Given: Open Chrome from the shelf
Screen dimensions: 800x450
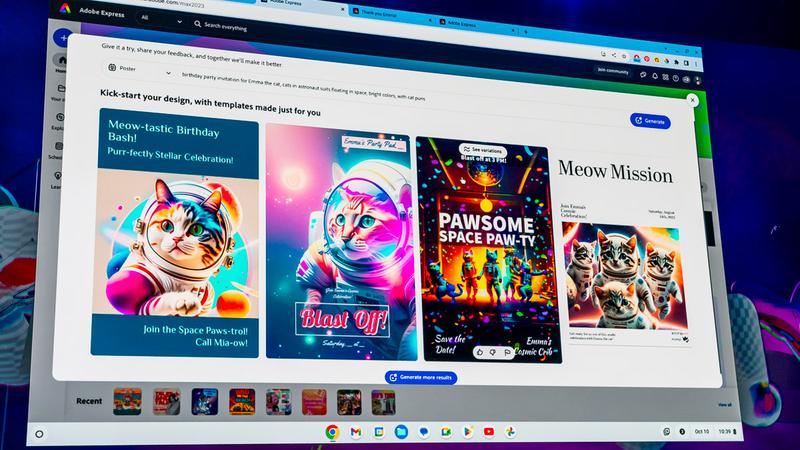Looking at the screenshot, I should [x=332, y=432].
